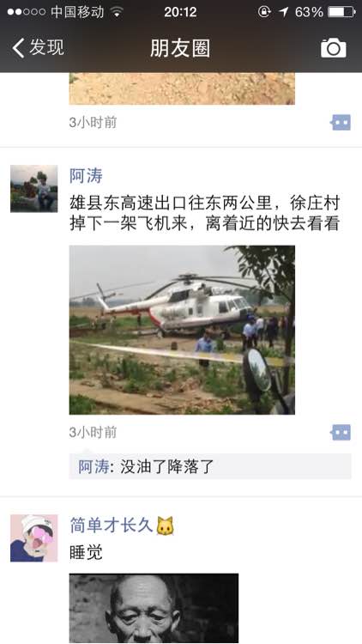Open the sandy ground photo at top
Screen dimensions: 362x644
(x=182, y=88)
